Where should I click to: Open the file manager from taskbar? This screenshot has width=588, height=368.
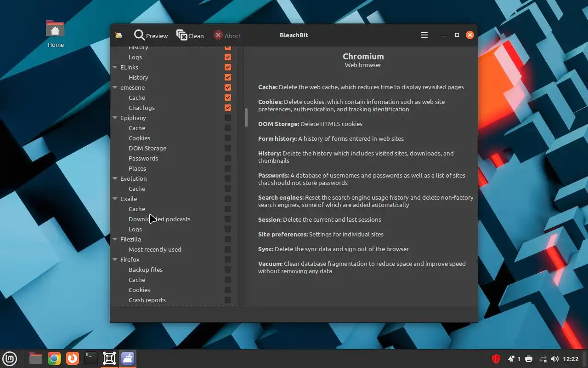pos(35,358)
